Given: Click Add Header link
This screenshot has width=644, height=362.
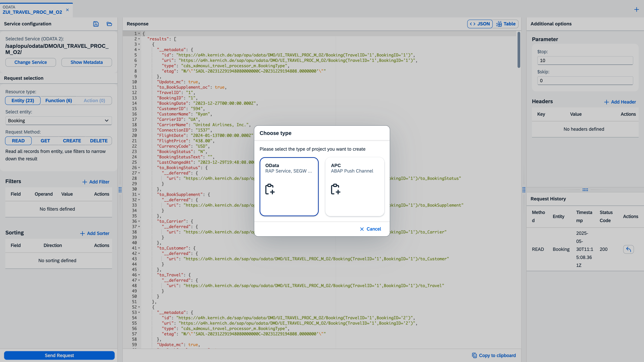Looking at the screenshot, I should (620, 102).
